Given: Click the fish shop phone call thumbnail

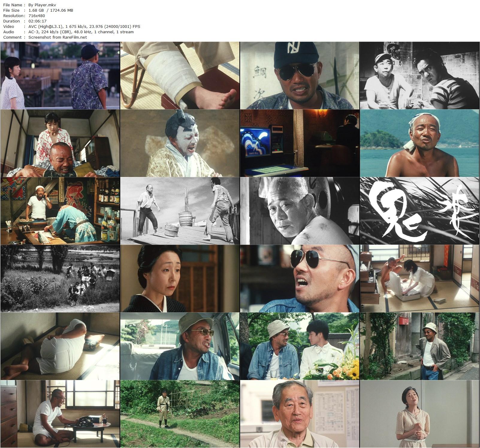Looking at the screenshot, I should [x=60, y=211].
